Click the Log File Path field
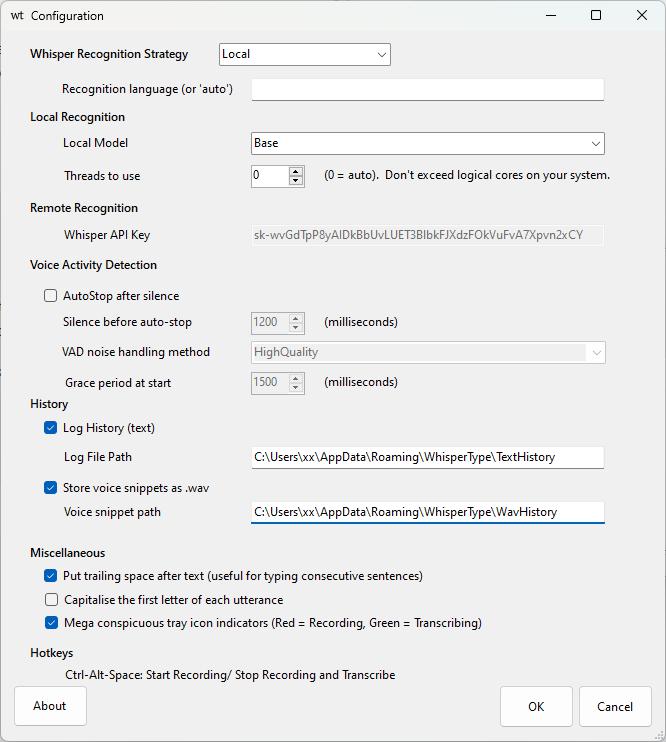 pyautogui.click(x=427, y=457)
